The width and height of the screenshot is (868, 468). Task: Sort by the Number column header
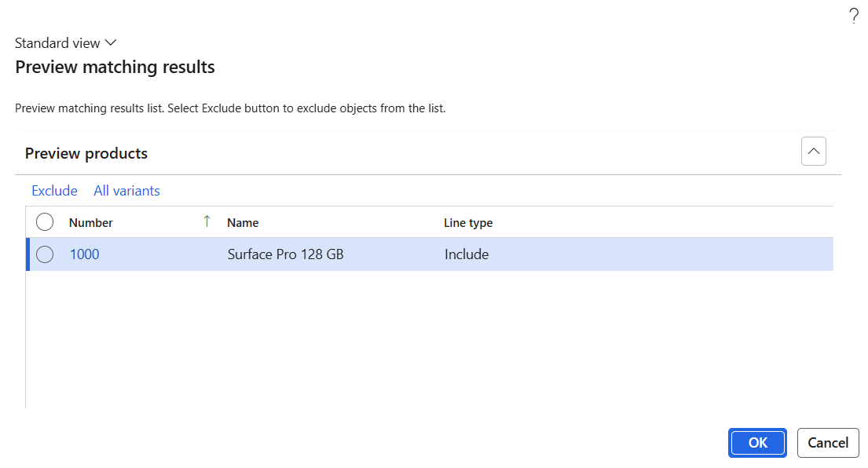coord(91,222)
